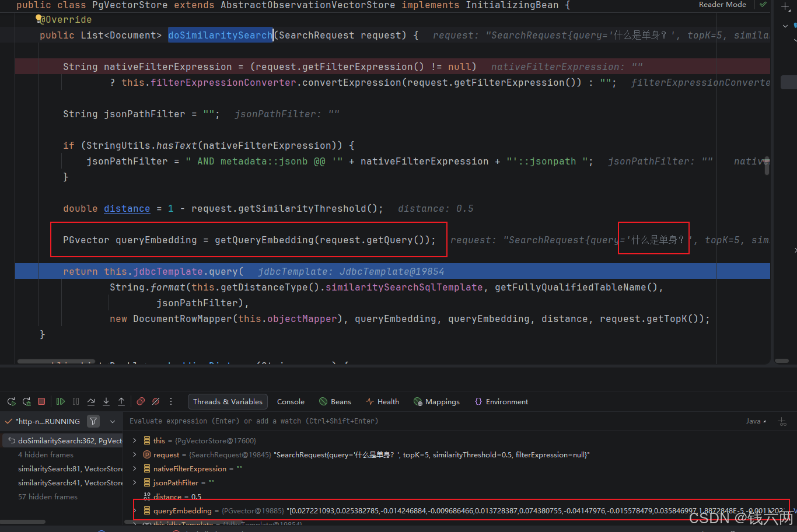
Task: Click the Rerun debug session icon
Action: coord(11,401)
